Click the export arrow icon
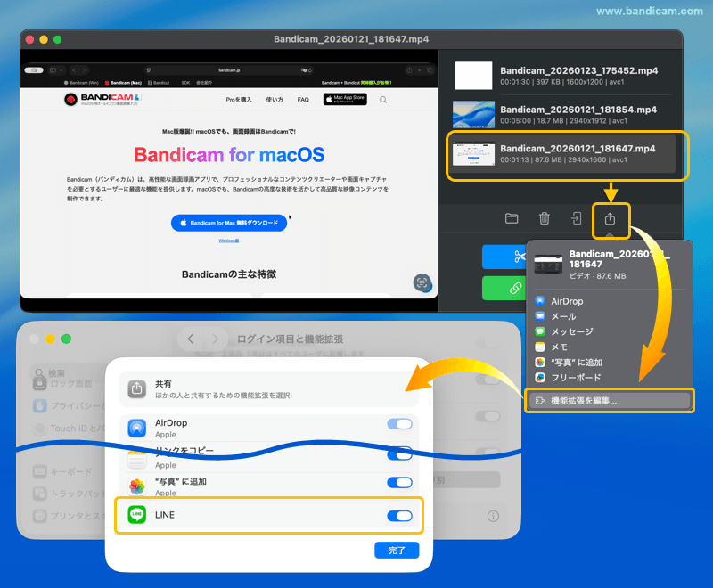The image size is (713, 588). (x=577, y=219)
